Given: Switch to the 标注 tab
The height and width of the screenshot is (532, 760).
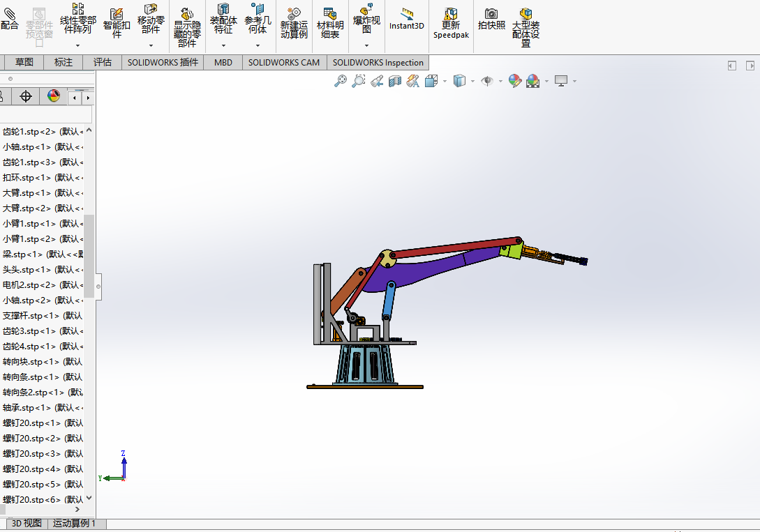Looking at the screenshot, I should click(63, 63).
